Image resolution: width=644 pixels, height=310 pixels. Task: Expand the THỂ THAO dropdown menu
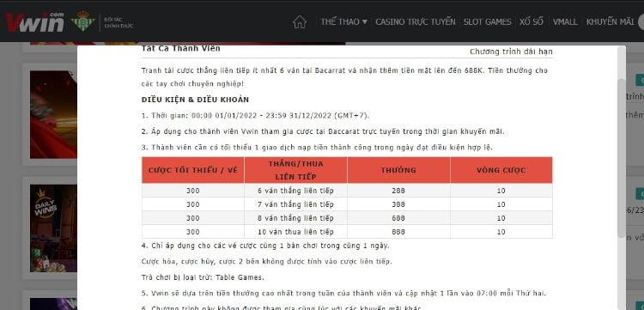tap(343, 21)
